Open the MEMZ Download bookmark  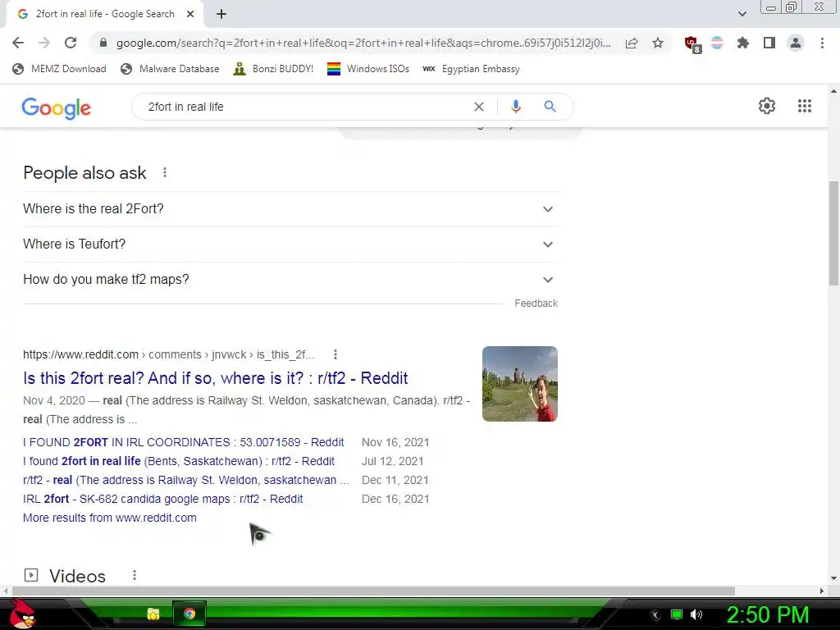pyautogui.click(x=59, y=69)
